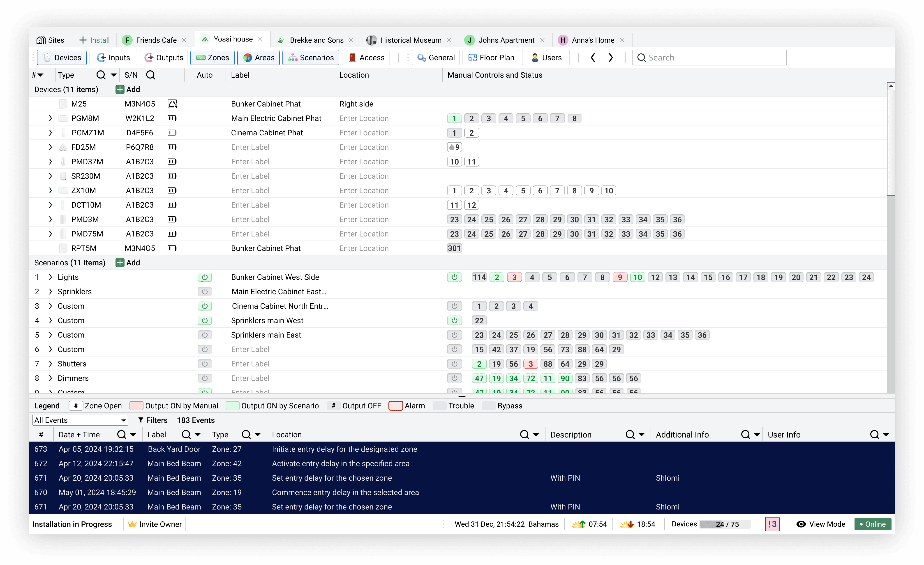This screenshot has width=924, height=565.
Task: Toggle auto power for Lights scenario
Action: point(205,277)
